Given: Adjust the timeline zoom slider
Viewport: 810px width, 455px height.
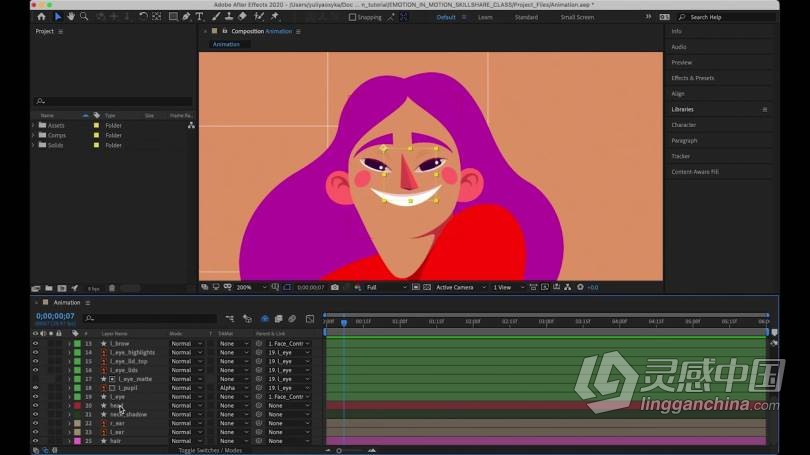Looking at the screenshot, I should point(339,451).
